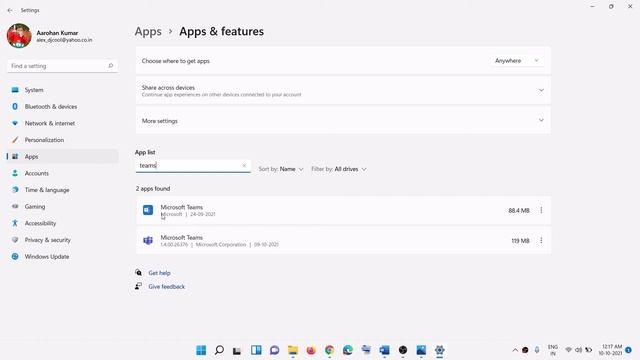Open options menu for the 119 MB Teams
Screen dimensions: 640x360
pyautogui.click(x=541, y=240)
